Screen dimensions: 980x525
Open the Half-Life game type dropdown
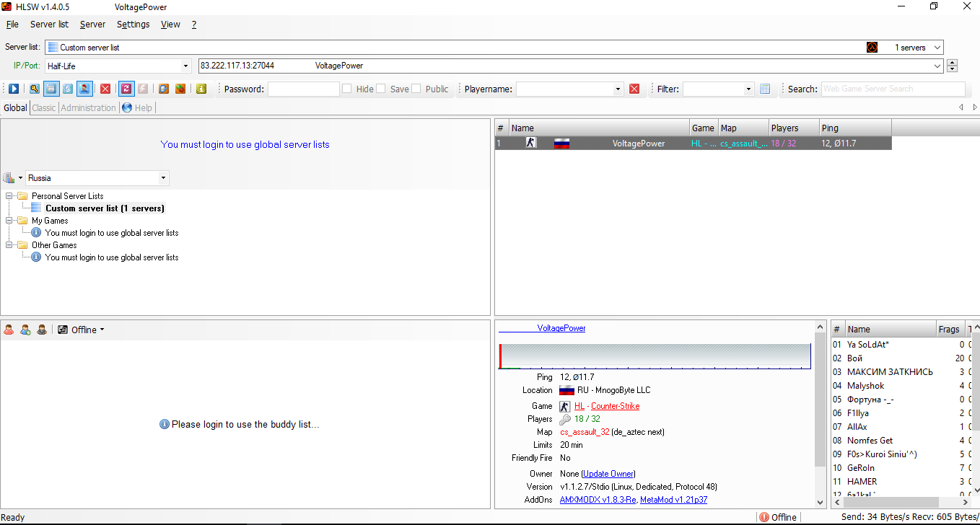[186, 66]
